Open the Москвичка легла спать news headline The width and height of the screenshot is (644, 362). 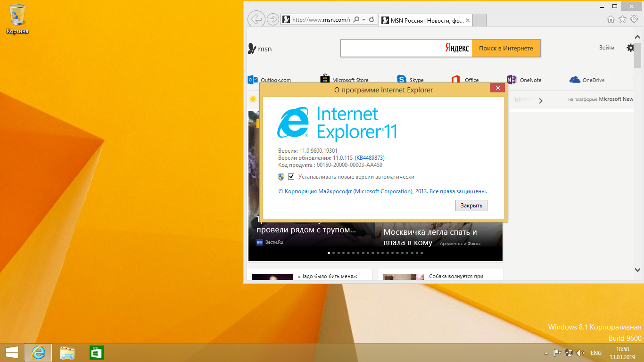click(430, 237)
